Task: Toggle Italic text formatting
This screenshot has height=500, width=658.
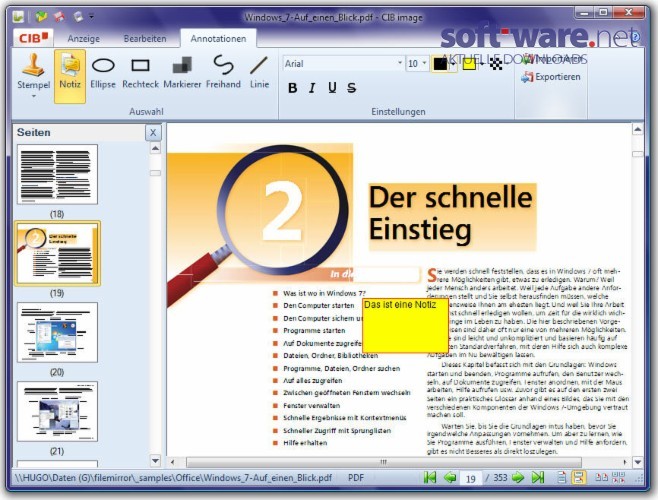Action: tap(312, 88)
